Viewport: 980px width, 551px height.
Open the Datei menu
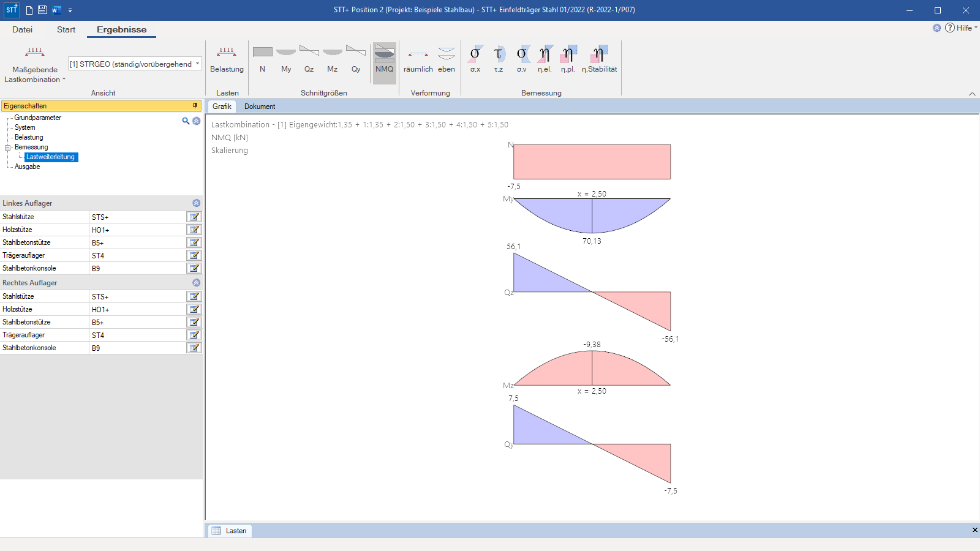tap(22, 29)
